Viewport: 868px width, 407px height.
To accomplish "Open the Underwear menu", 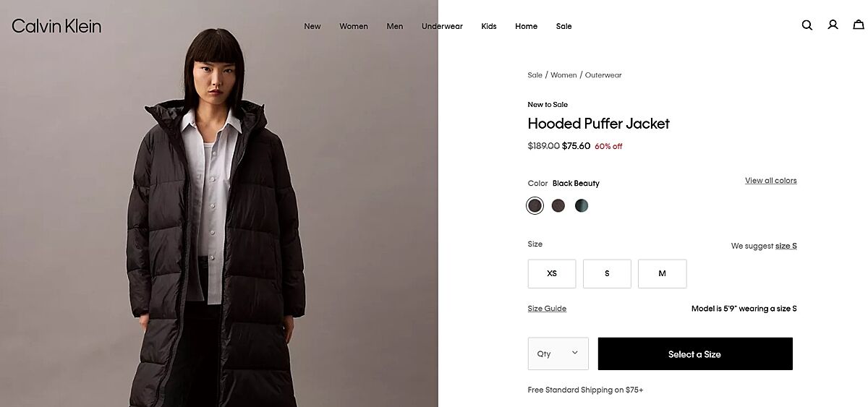I will [x=442, y=26].
